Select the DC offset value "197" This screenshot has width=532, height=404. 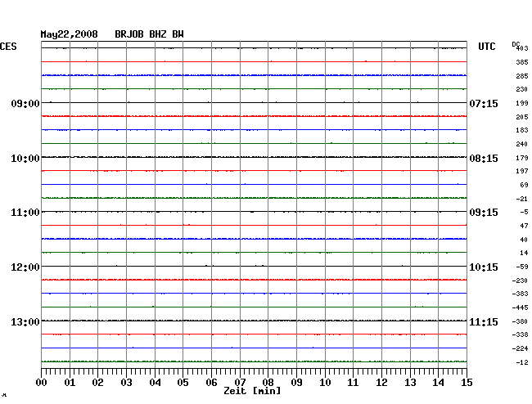tap(522, 171)
